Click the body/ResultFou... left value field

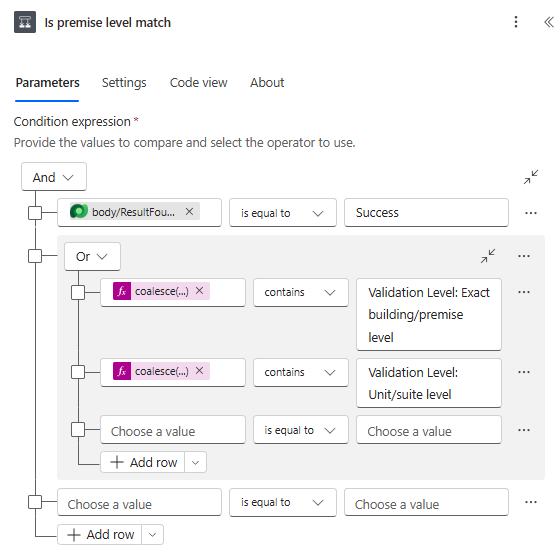pyautogui.click(x=139, y=213)
